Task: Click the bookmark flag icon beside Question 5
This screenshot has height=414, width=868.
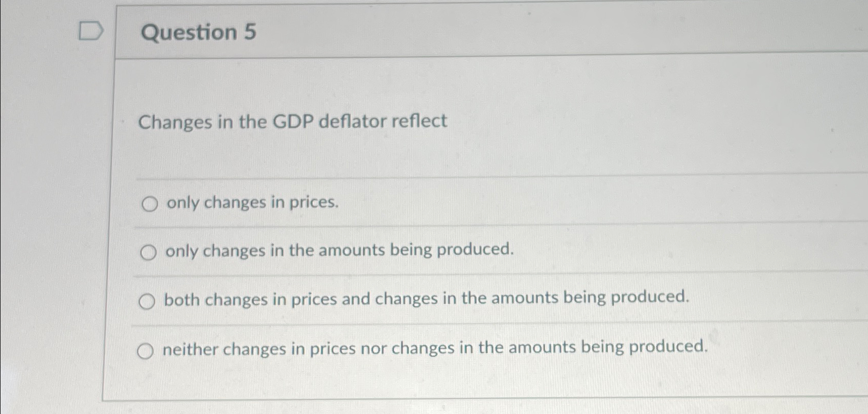Action: click(x=92, y=32)
